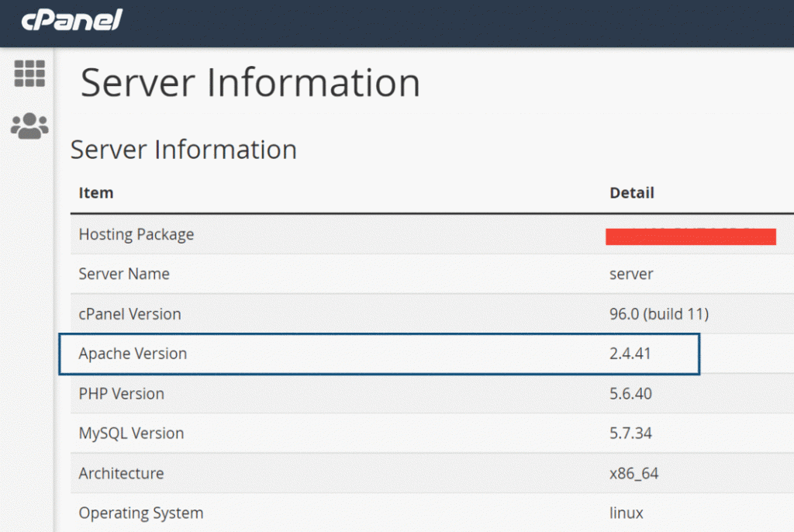
Task: Select the PHP Version row label
Action: click(122, 393)
